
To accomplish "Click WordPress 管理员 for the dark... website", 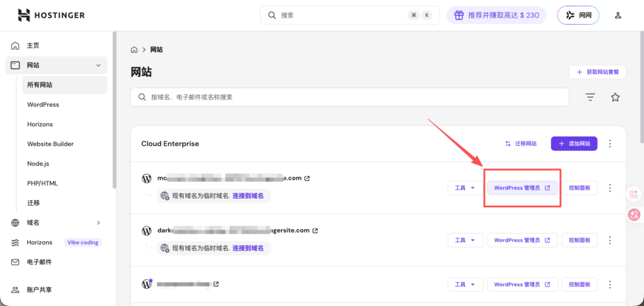I will click(523, 240).
